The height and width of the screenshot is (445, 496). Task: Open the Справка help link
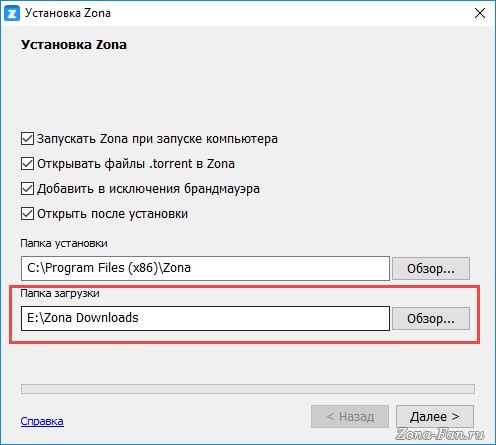pyautogui.click(x=42, y=421)
